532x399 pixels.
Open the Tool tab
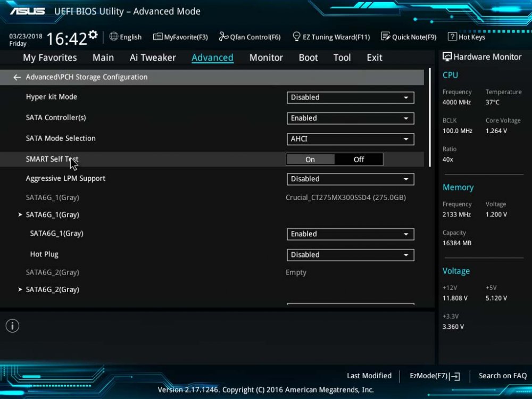point(342,57)
